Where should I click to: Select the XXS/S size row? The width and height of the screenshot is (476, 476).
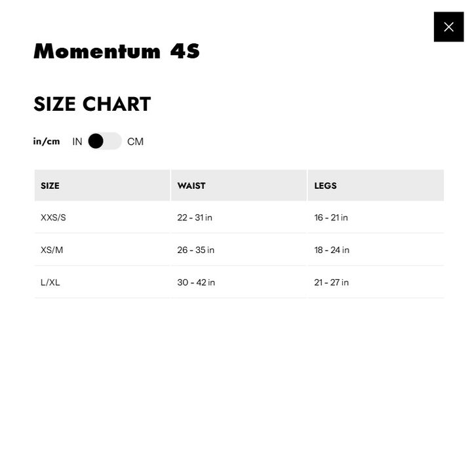coord(53,218)
